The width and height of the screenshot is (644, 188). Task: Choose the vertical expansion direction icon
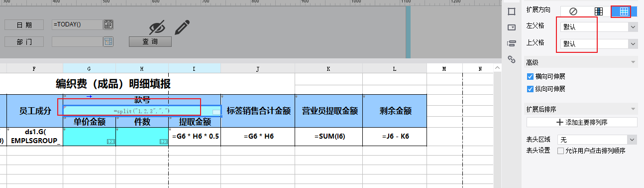point(599,11)
